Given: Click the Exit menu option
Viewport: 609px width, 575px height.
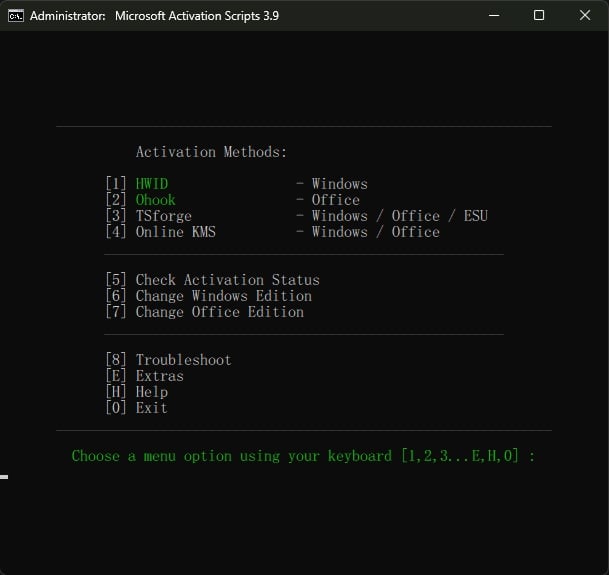Looking at the screenshot, I should pos(152,408).
